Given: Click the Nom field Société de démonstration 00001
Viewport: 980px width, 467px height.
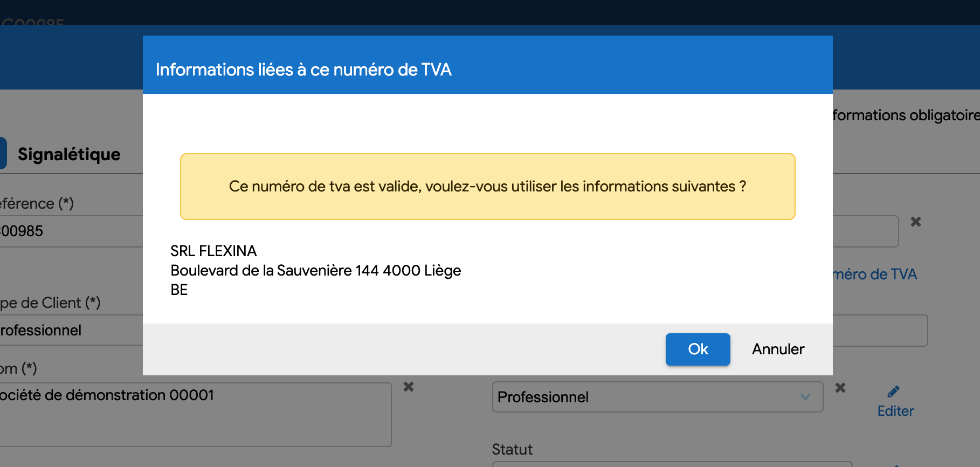Looking at the screenshot, I should [195, 415].
